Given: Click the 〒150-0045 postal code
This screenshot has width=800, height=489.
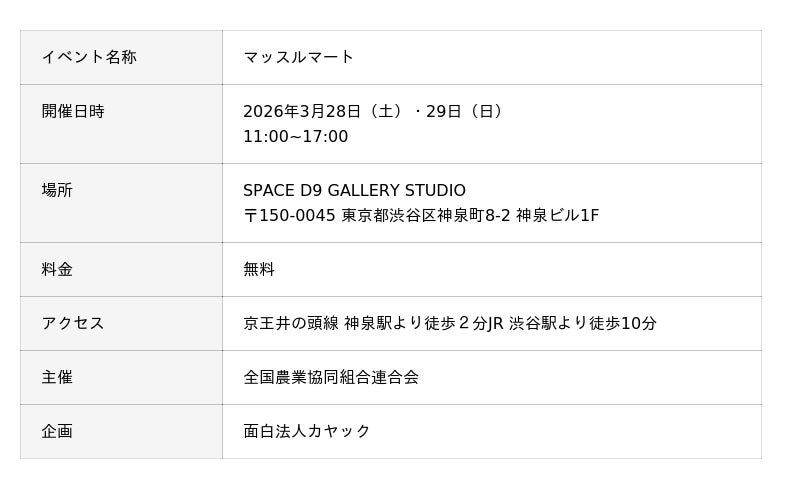Looking at the screenshot, I should pyautogui.click(x=289, y=215).
